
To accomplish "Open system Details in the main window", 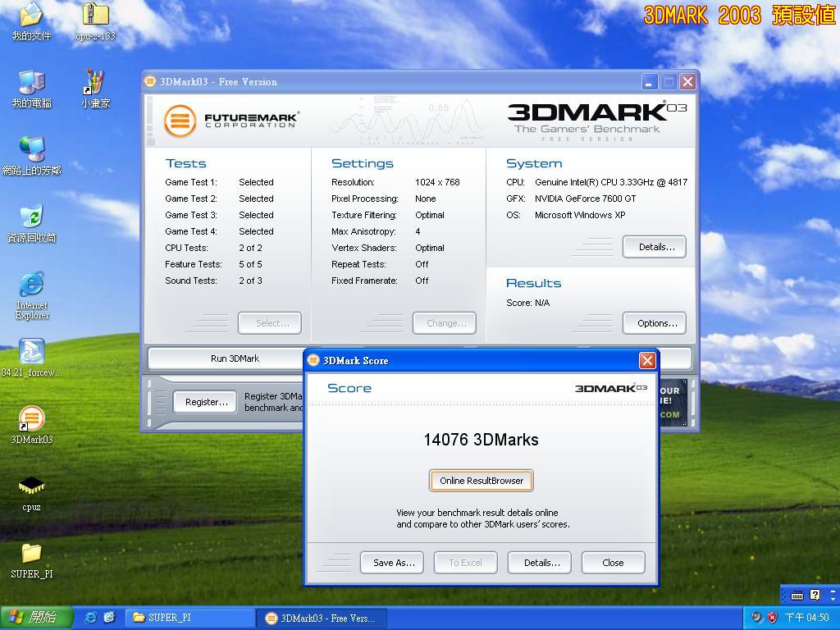I will pyautogui.click(x=654, y=247).
